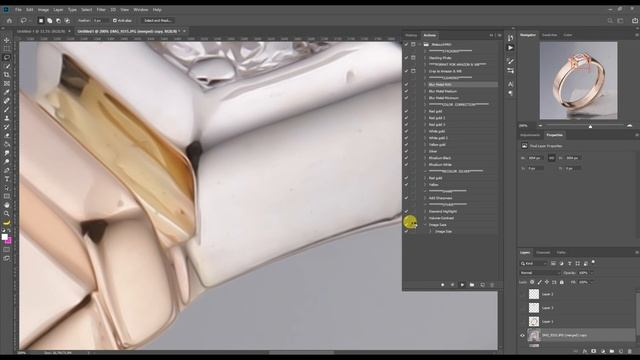
Task: Click foreground color swatch in toolbar
Action: coord(4,237)
